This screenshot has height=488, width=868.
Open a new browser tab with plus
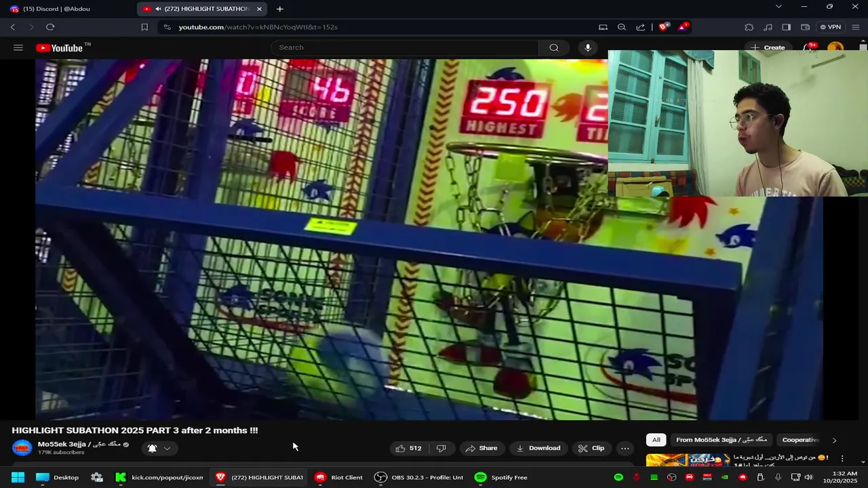click(x=279, y=9)
